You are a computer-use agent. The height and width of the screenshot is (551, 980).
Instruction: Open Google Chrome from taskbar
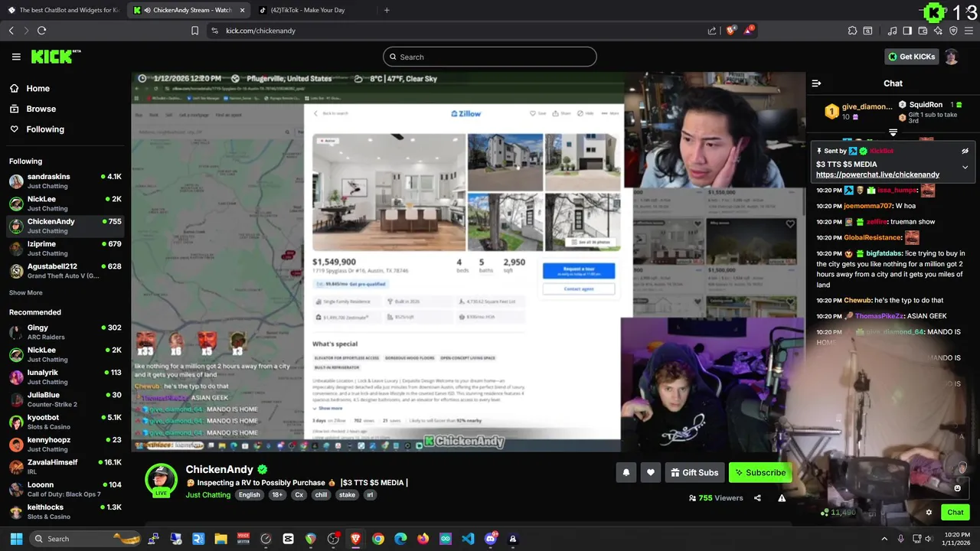378,539
